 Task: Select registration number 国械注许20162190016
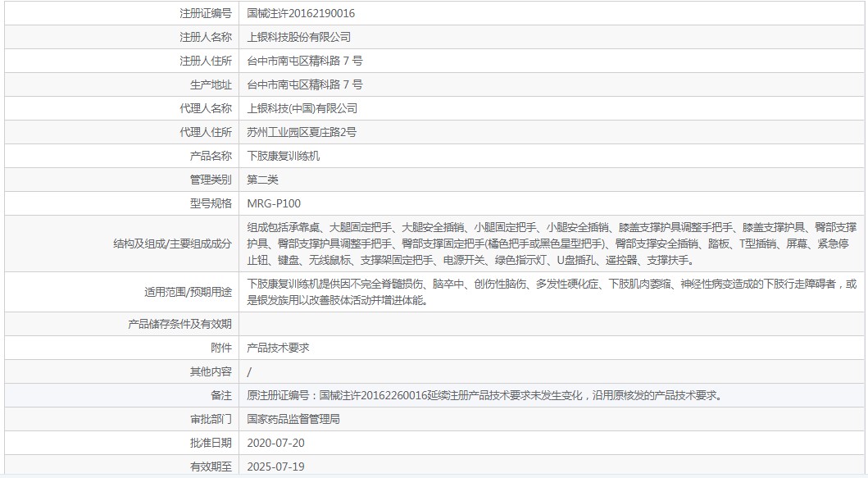(301, 13)
